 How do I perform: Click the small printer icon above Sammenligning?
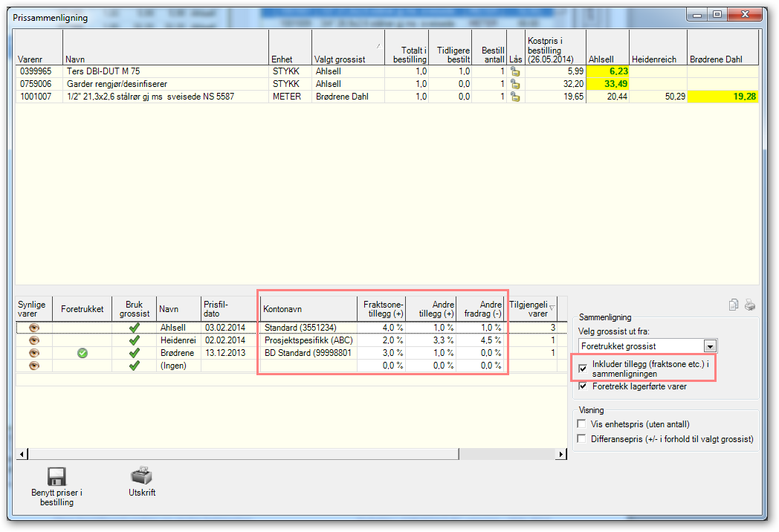pos(750,305)
